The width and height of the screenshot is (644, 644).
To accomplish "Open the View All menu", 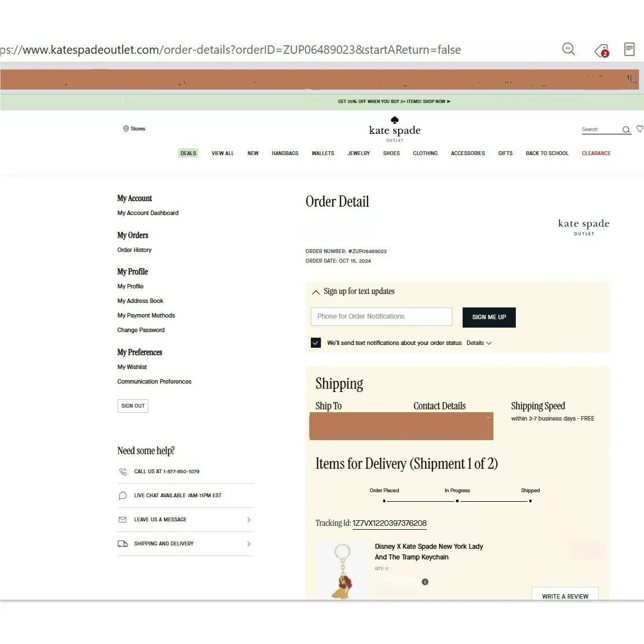I will (222, 153).
